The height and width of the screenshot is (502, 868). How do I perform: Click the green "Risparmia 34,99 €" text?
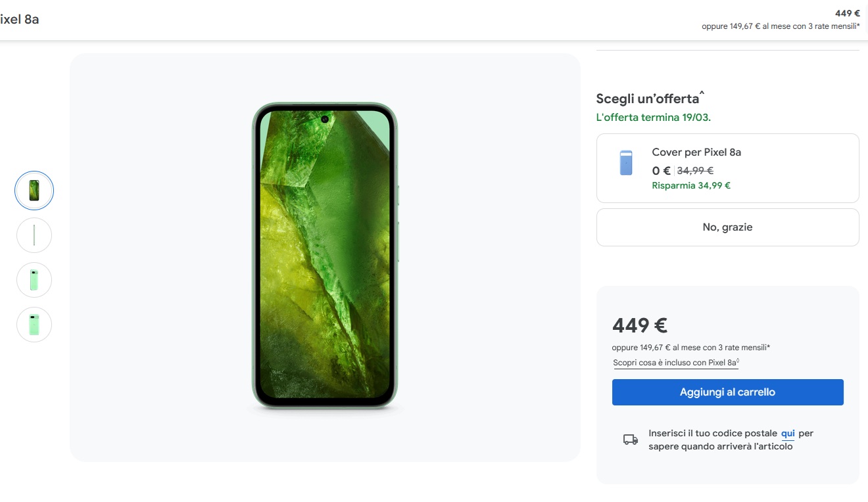click(691, 185)
